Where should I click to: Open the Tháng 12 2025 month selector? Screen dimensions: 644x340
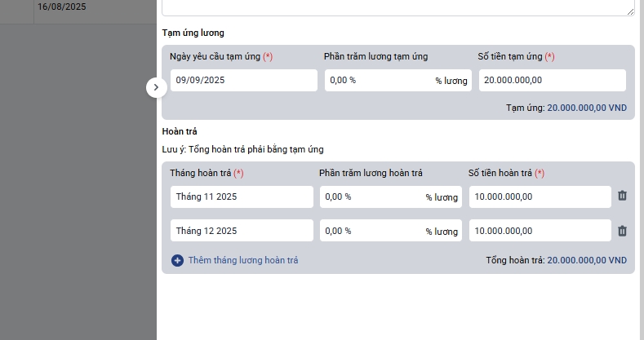(242, 231)
